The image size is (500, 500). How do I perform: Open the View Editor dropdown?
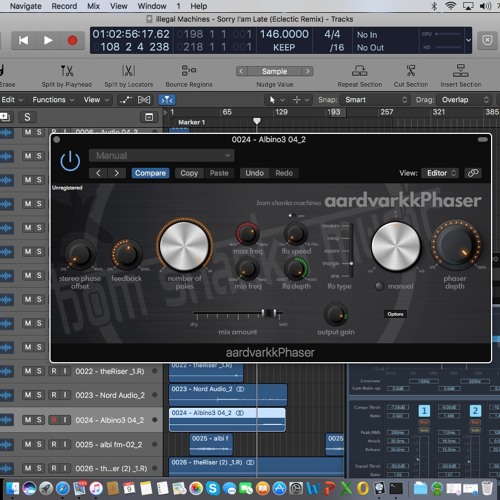pos(440,173)
